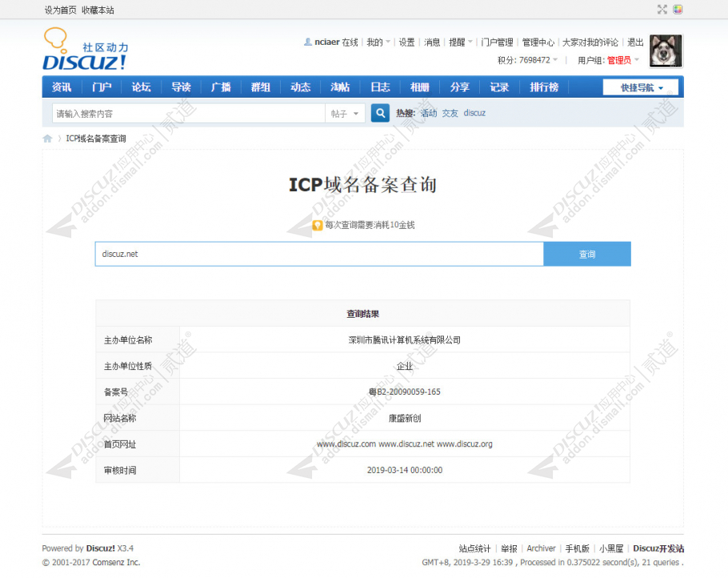Click the 举报 footer link

pos(509,548)
